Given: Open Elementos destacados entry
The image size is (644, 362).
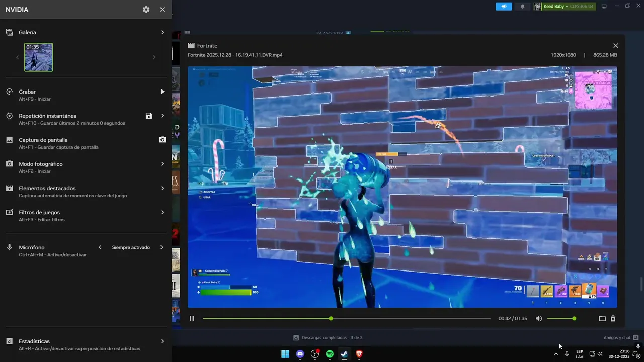Looking at the screenshot, I should point(86,192).
